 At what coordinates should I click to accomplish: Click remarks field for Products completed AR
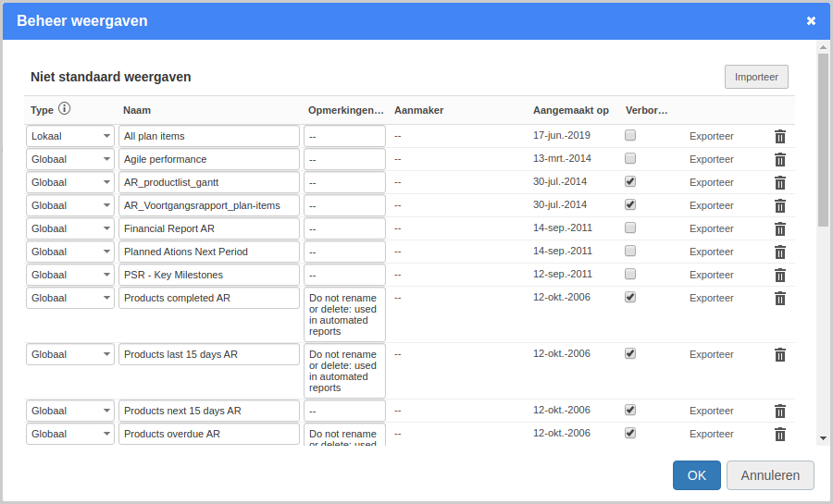pos(345,314)
